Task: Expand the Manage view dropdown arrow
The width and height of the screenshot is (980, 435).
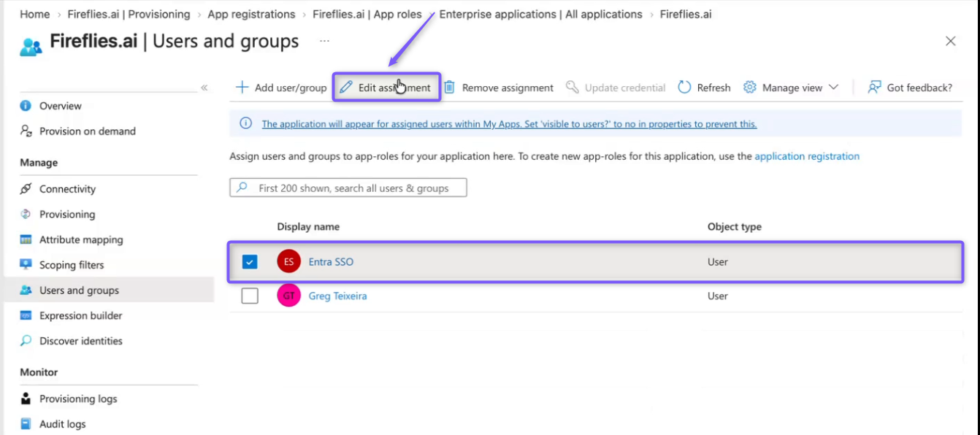Action: pos(834,88)
